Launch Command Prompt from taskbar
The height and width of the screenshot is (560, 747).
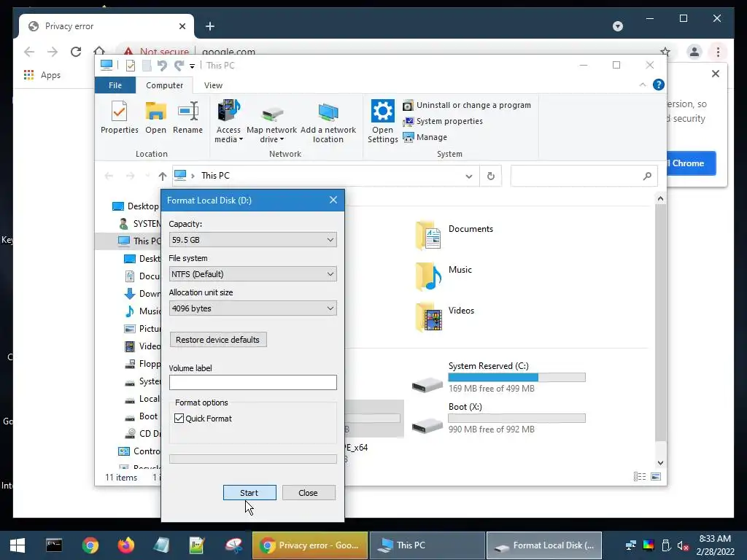coord(54,545)
